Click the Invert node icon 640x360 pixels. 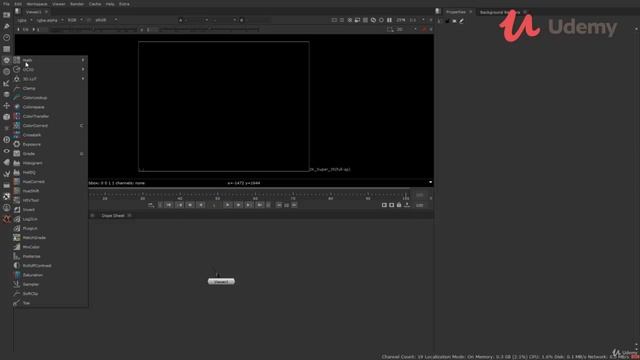[x=17, y=210]
